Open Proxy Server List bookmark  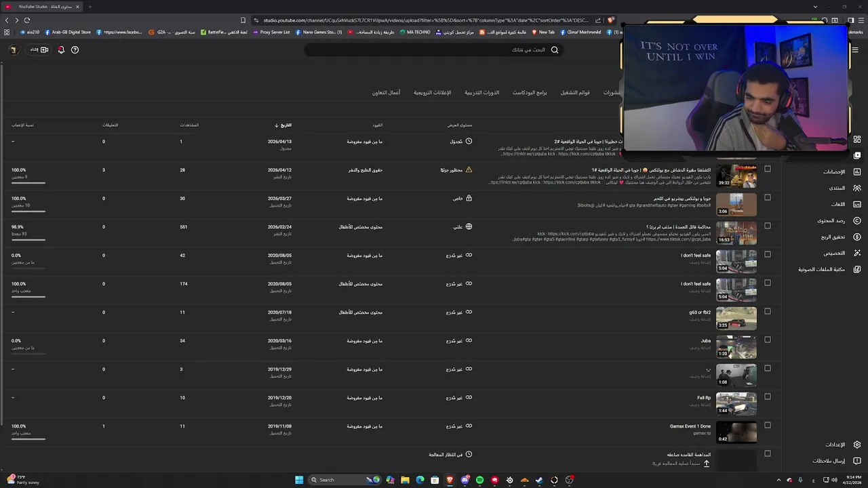click(x=271, y=32)
